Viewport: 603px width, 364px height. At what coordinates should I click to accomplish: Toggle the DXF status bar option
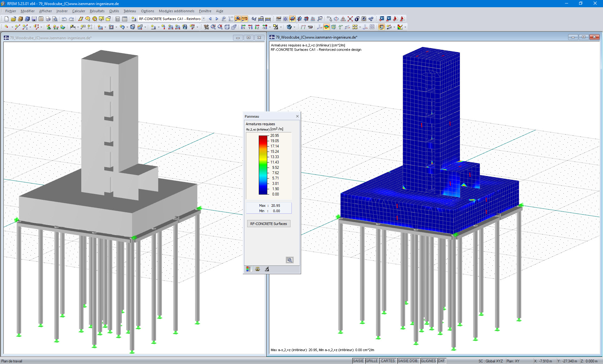441,361
